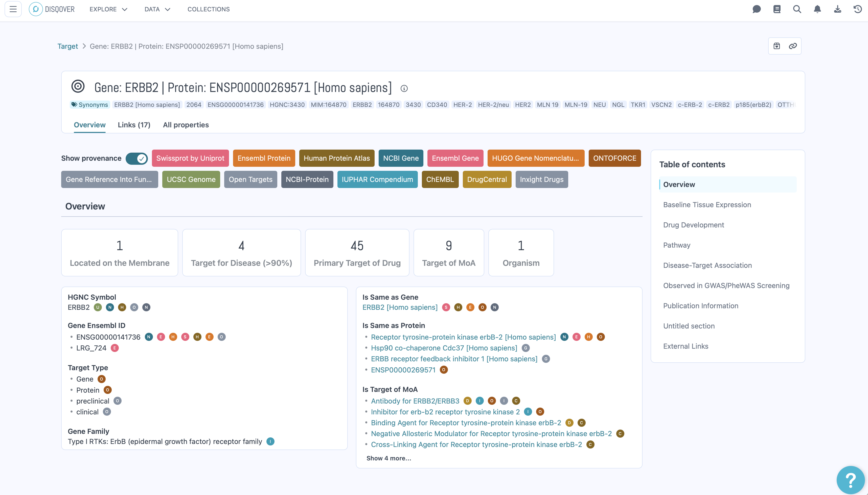Open the history clock icon
Image resolution: width=868 pixels, height=495 pixels.
(858, 9)
